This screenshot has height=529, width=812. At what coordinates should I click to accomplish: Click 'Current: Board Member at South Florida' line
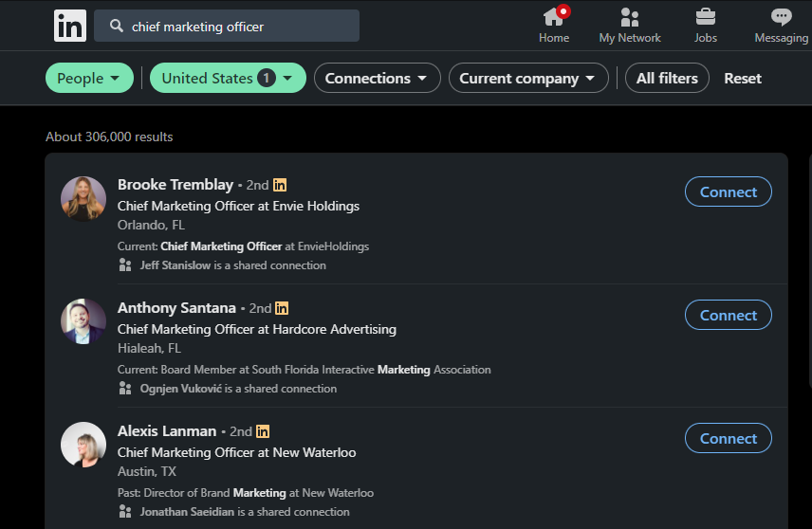pos(304,370)
